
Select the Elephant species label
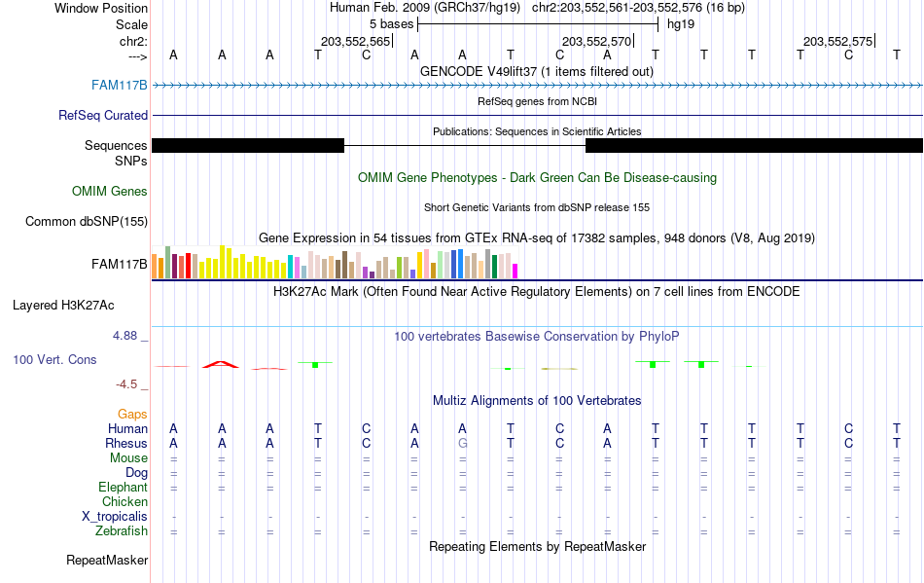point(123,488)
